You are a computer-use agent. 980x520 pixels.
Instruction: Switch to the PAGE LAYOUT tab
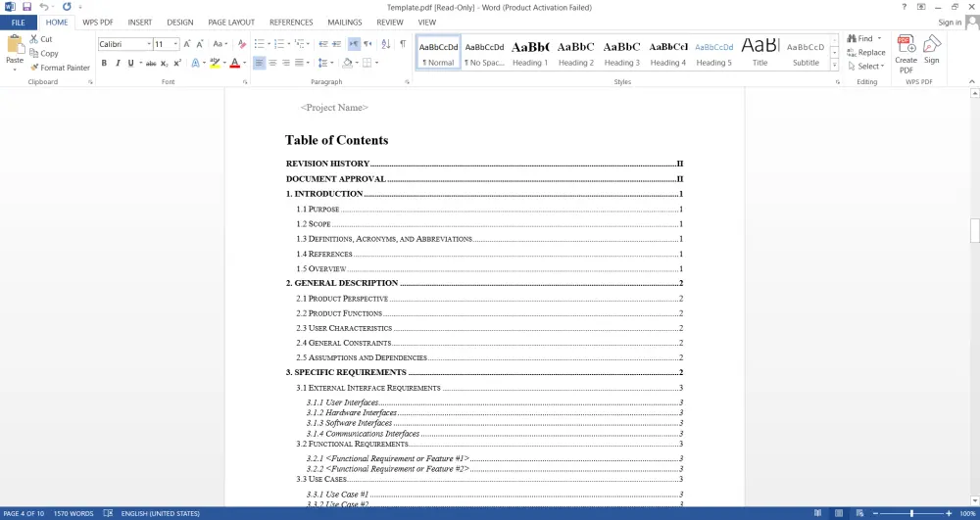click(x=231, y=22)
